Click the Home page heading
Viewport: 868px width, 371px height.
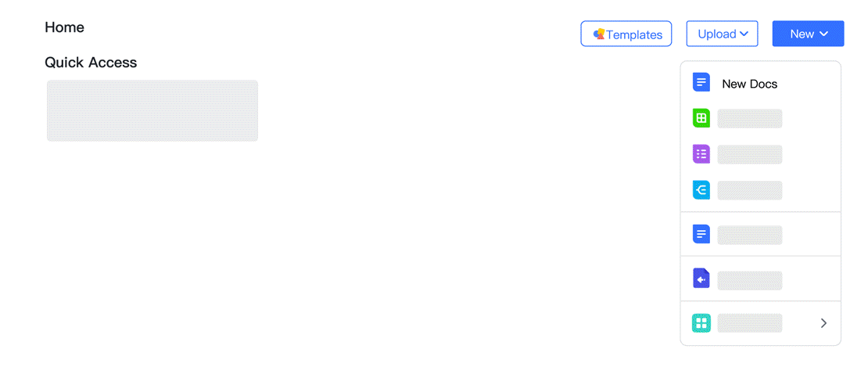point(64,27)
